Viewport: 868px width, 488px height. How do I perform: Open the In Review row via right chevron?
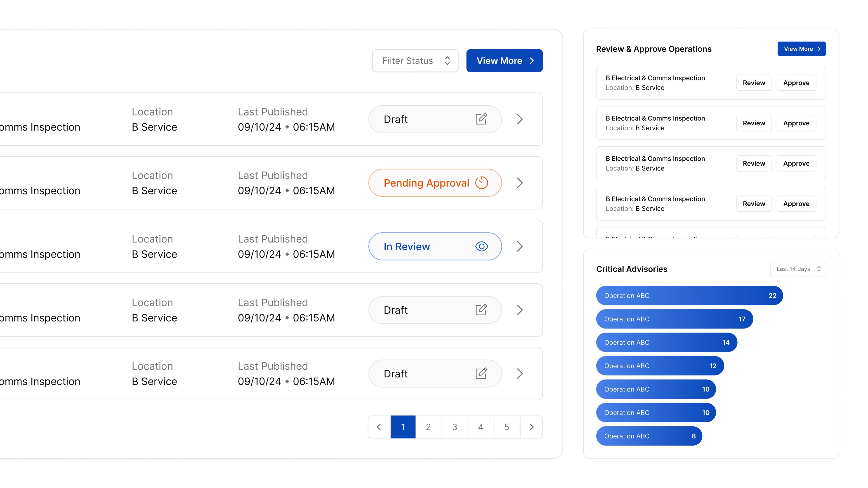(x=520, y=246)
